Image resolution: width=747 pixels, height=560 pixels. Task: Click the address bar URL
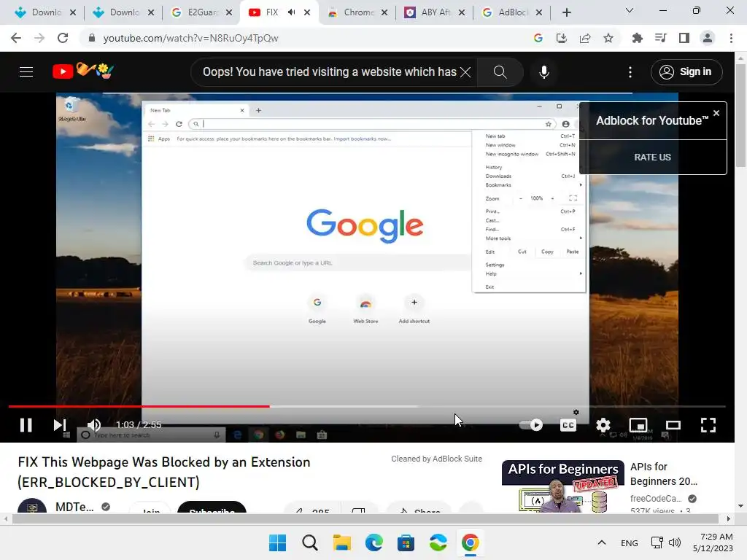190,38
